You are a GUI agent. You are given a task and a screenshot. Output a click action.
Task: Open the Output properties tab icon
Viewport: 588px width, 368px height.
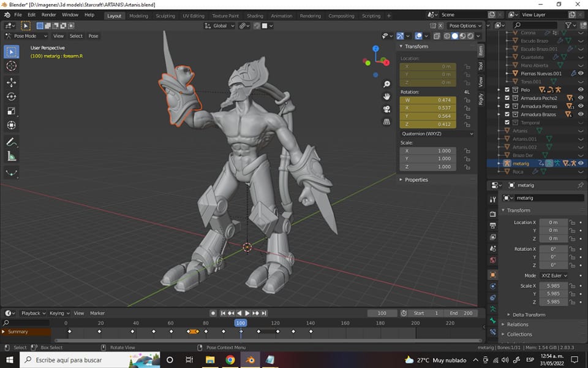(x=492, y=225)
